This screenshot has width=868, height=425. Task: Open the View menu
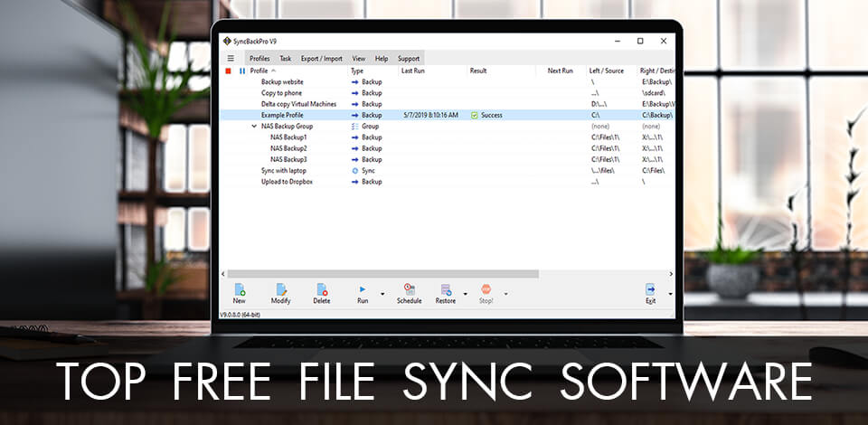[359, 58]
